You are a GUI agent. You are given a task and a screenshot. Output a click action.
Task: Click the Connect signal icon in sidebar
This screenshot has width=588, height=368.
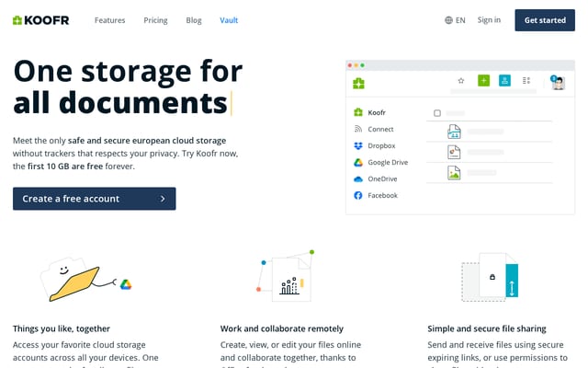tap(358, 129)
